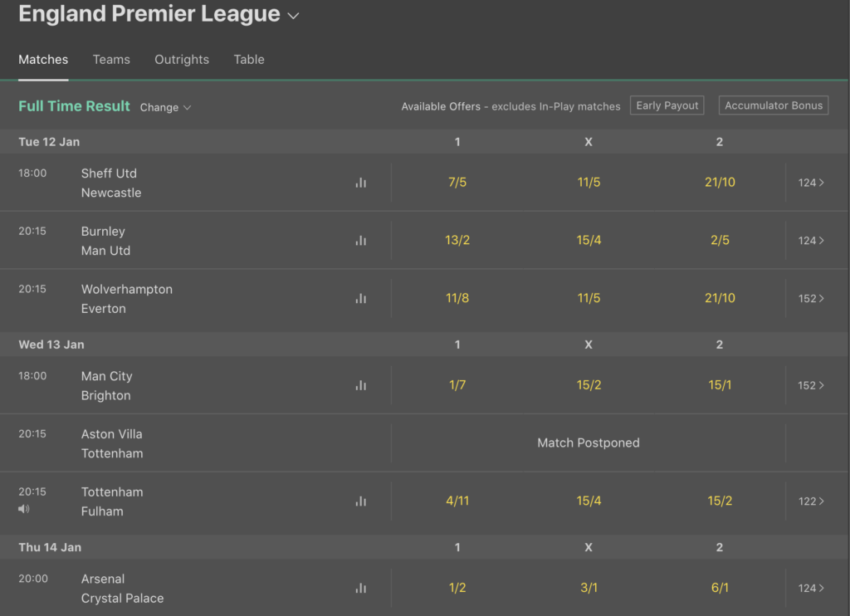850x616 pixels.
Task: Open stats icon for Sheff Utd vs Newcastle
Action: (x=360, y=183)
